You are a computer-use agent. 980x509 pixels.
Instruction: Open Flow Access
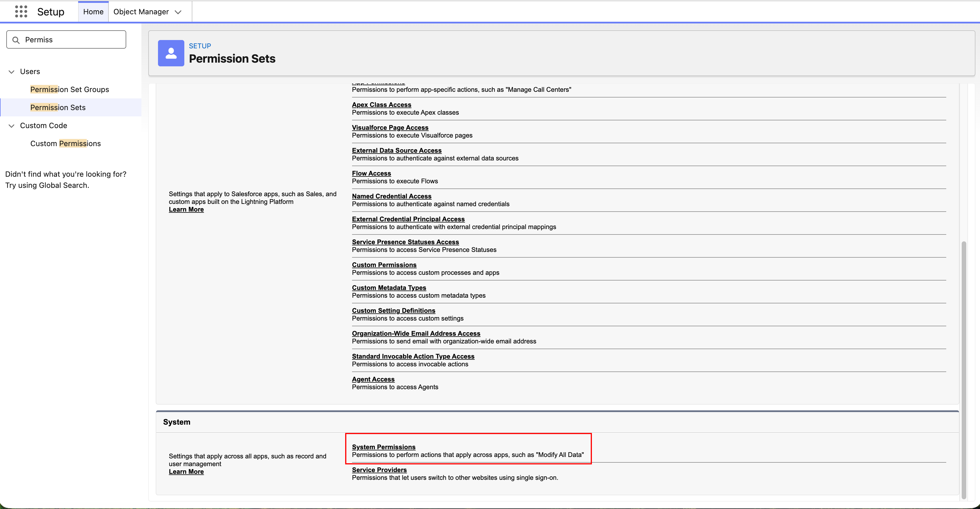point(371,173)
